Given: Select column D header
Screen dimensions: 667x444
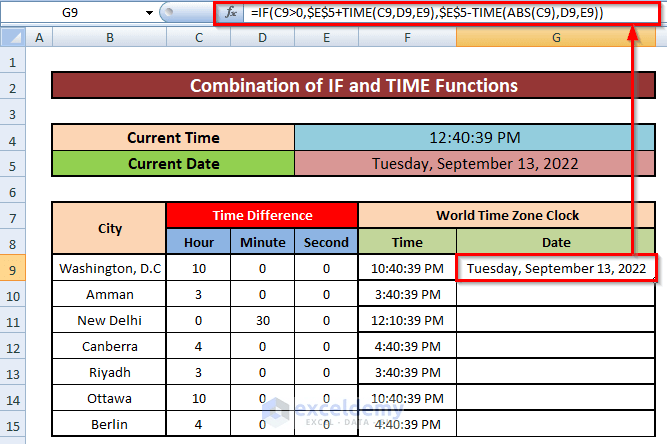Looking at the screenshot, I should [262, 37].
